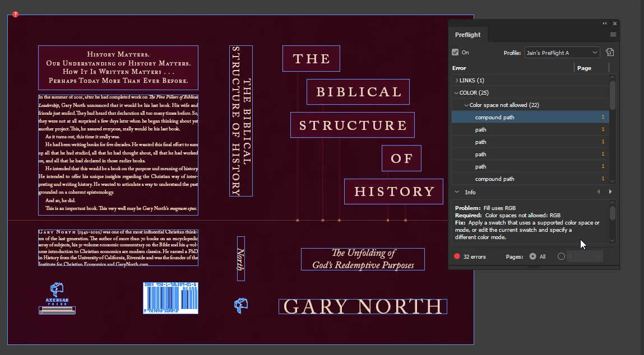Click the red error status dot
The width and height of the screenshot is (644, 355).
pyautogui.click(x=457, y=256)
